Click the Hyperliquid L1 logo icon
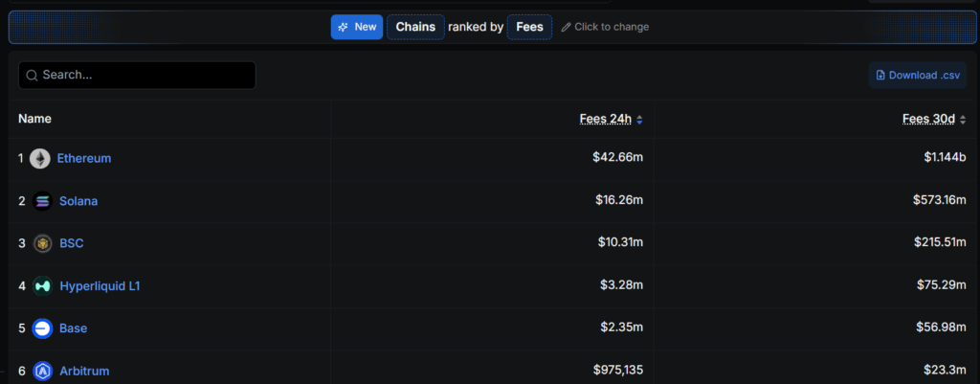The image size is (980, 384). point(42,285)
